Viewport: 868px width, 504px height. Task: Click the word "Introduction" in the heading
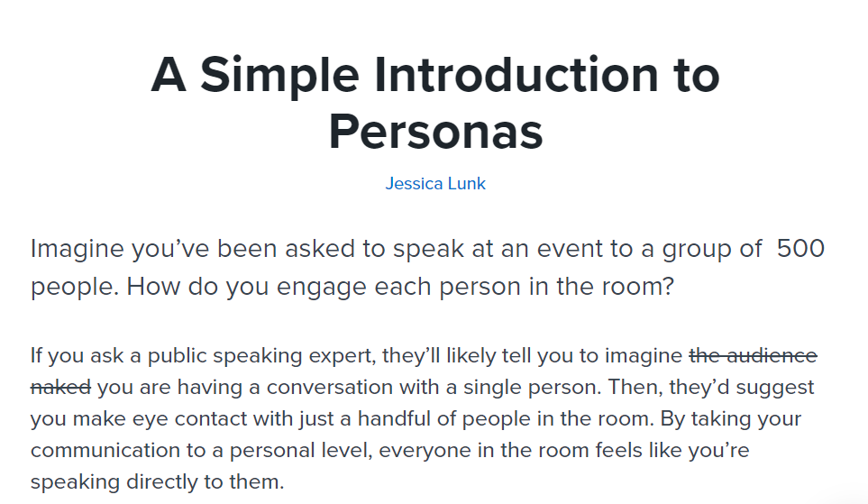pyautogui.click(x=516, y=74)
